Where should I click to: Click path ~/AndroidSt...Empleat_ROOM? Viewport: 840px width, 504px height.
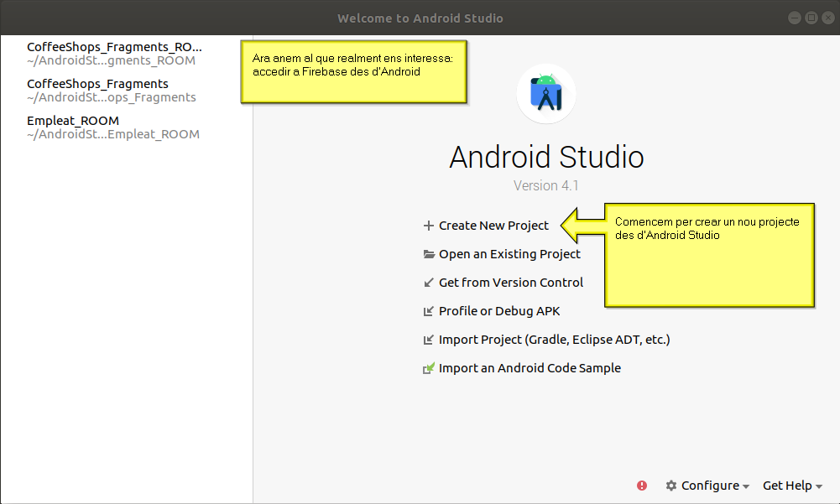pos(113,134)
